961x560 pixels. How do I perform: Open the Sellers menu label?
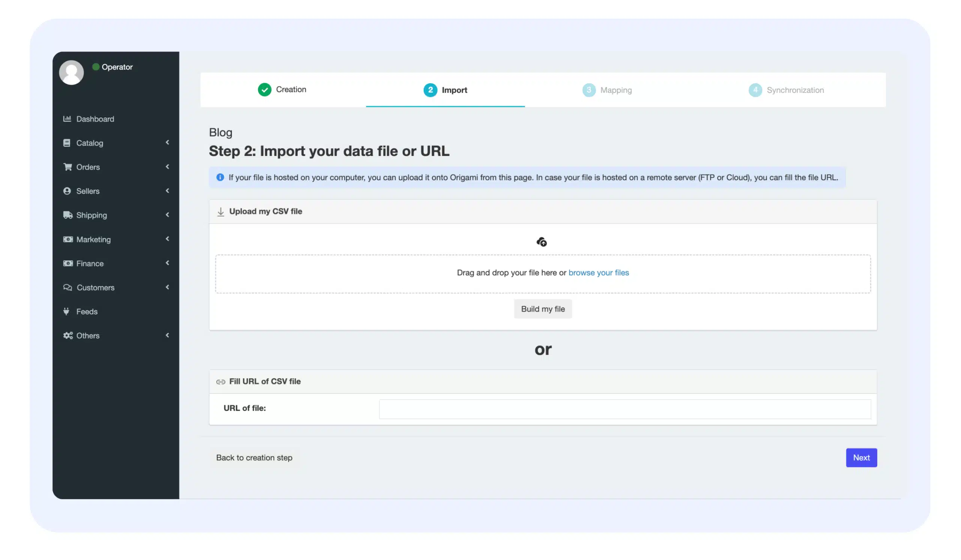[88, 191]
